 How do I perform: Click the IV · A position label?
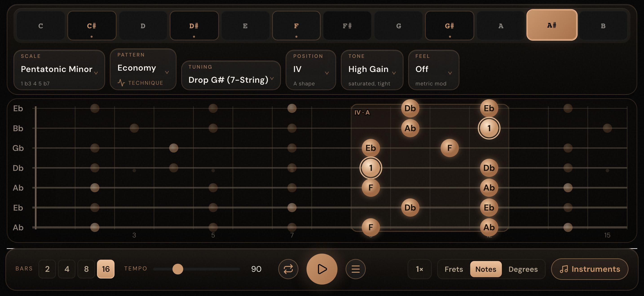362,113
